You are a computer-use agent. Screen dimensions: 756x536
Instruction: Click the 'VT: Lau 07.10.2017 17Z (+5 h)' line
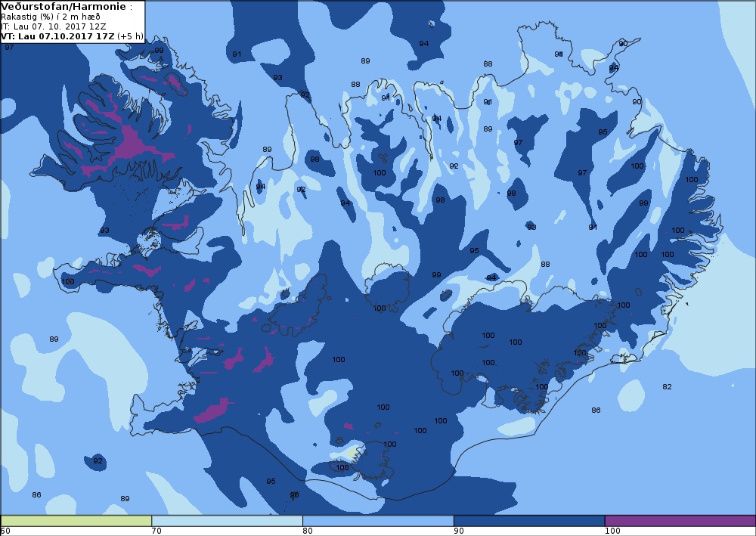click(x=72, y=36)
